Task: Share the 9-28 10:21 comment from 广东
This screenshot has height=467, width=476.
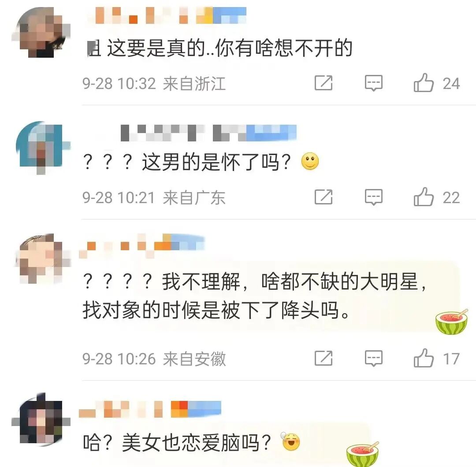Action: [x=324, y=197]
